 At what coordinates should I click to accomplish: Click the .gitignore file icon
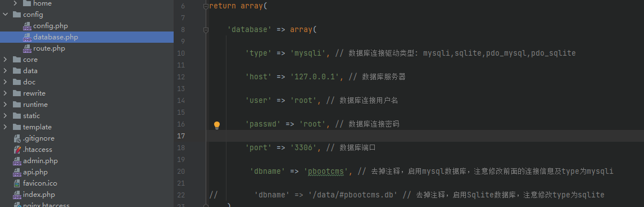click(17, 139)
